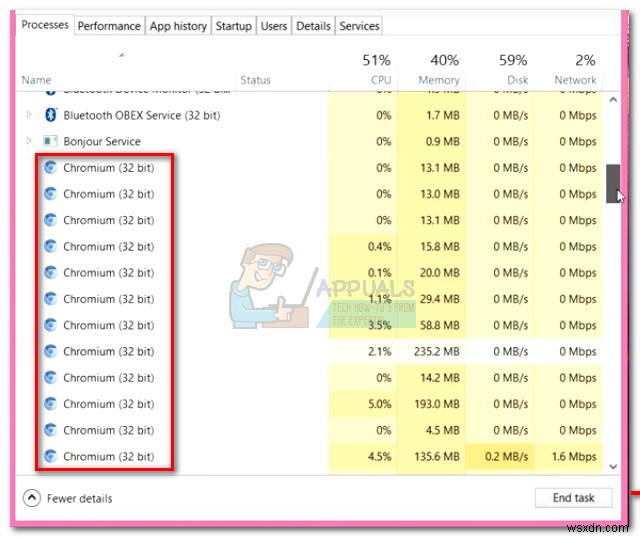The image size is (640, 538).
Task: Select Chromium icon using 135.6 MB memory
Action: (51, 456)
